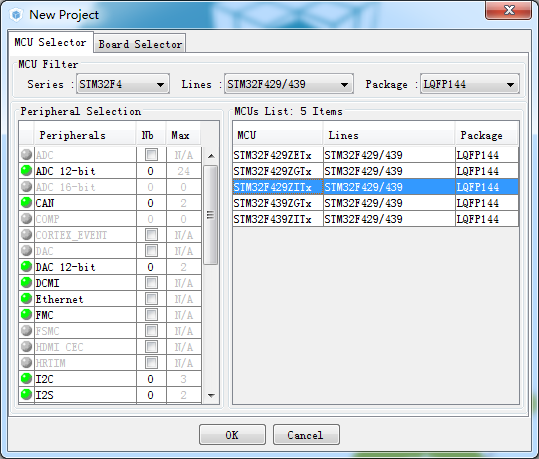Click the Max column header
This screenshot has height=459, width=539.
click(x=184, y=135)
